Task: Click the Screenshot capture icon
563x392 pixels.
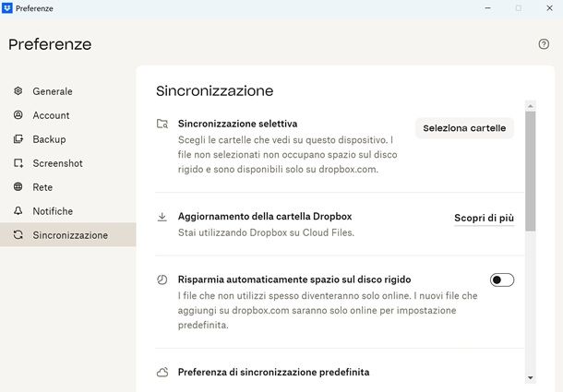Action: 18,163
